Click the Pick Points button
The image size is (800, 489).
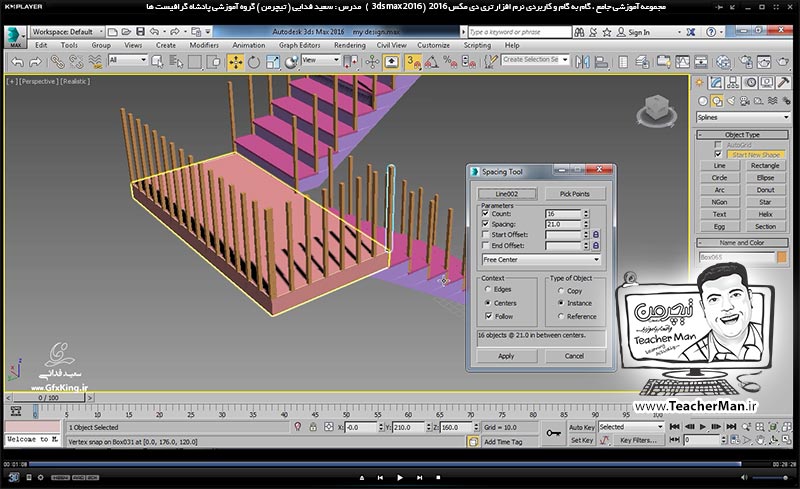click(574, 194)
